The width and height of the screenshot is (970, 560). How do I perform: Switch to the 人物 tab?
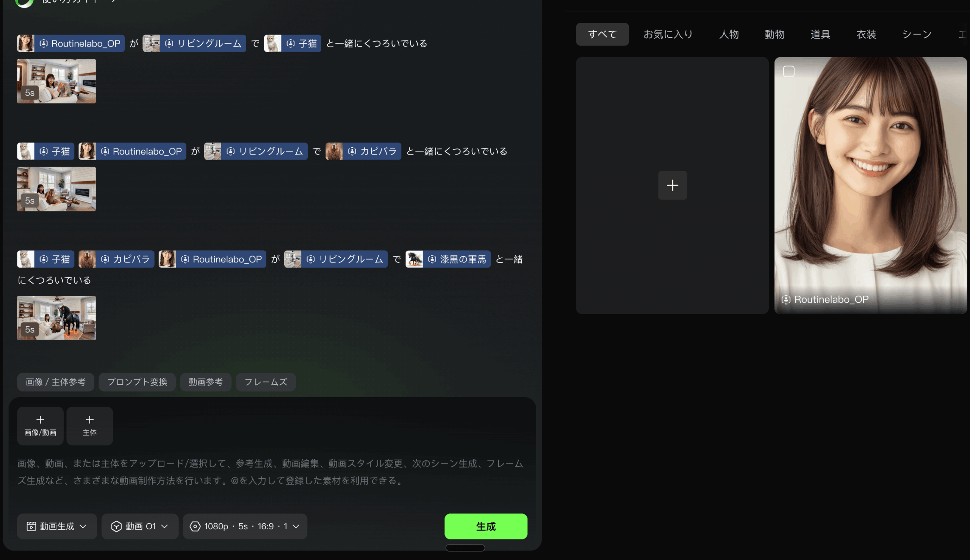point(728,34)
